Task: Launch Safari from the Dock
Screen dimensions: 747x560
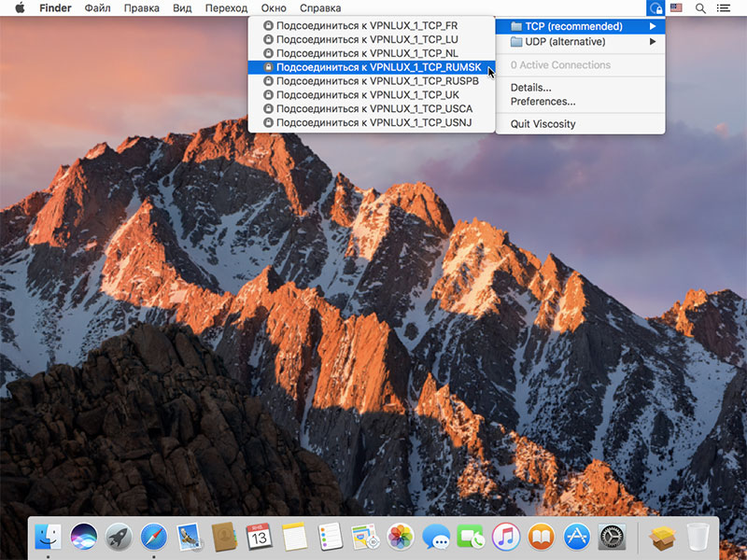Action: (x=154, y=537)
